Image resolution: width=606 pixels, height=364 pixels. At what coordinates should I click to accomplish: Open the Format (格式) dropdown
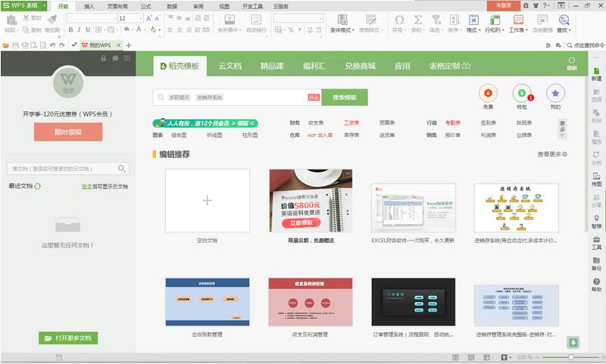473,30
